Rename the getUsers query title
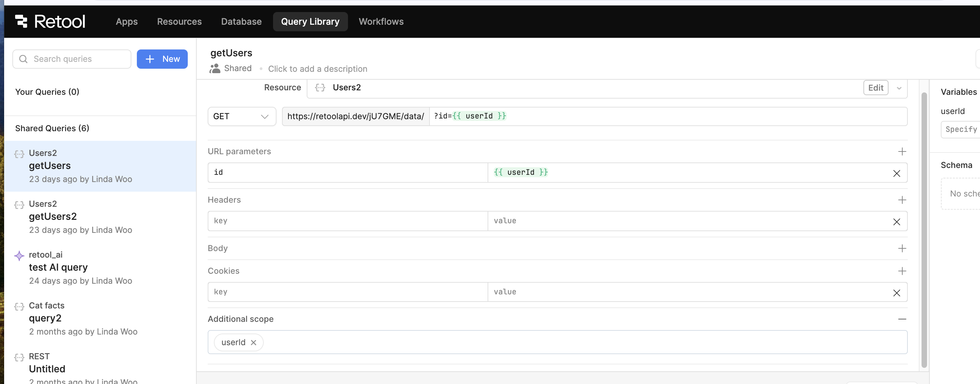Screen dimensions: 980x384 coord(231,53)
